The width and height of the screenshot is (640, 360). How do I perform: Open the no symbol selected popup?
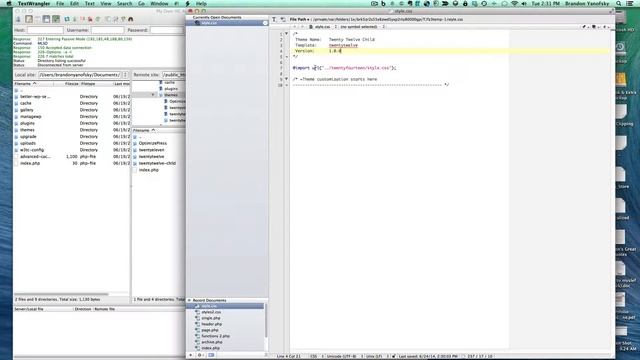point(362,27)
